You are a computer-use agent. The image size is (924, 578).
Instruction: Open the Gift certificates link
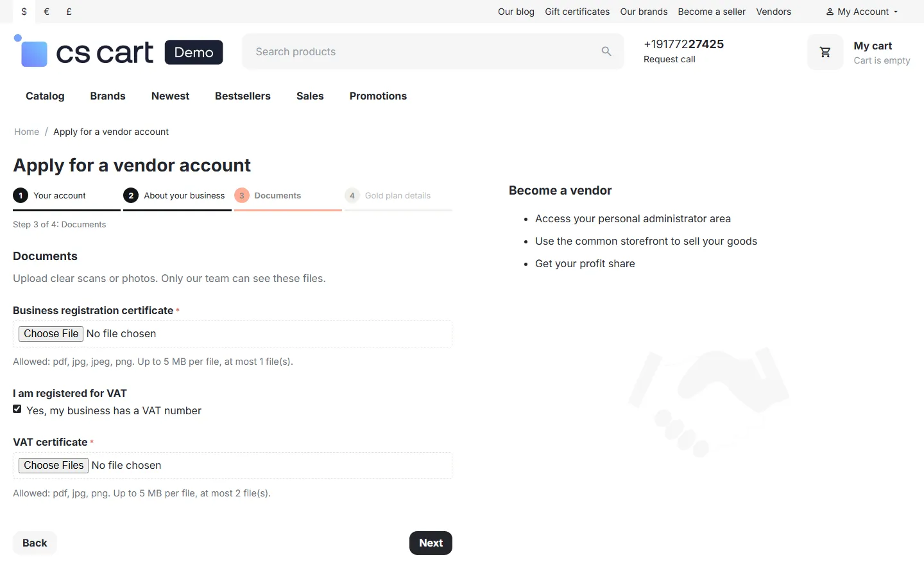tap(577, 12)
